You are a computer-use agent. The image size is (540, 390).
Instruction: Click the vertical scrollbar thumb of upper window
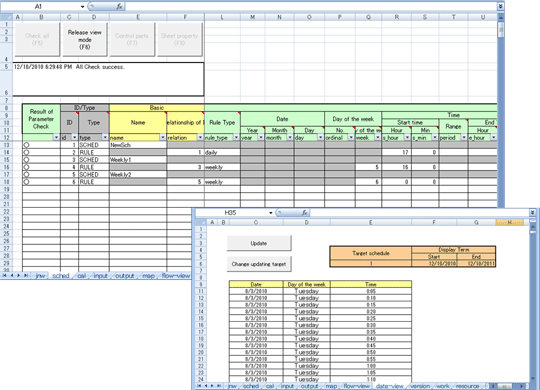tap(501, 30)
